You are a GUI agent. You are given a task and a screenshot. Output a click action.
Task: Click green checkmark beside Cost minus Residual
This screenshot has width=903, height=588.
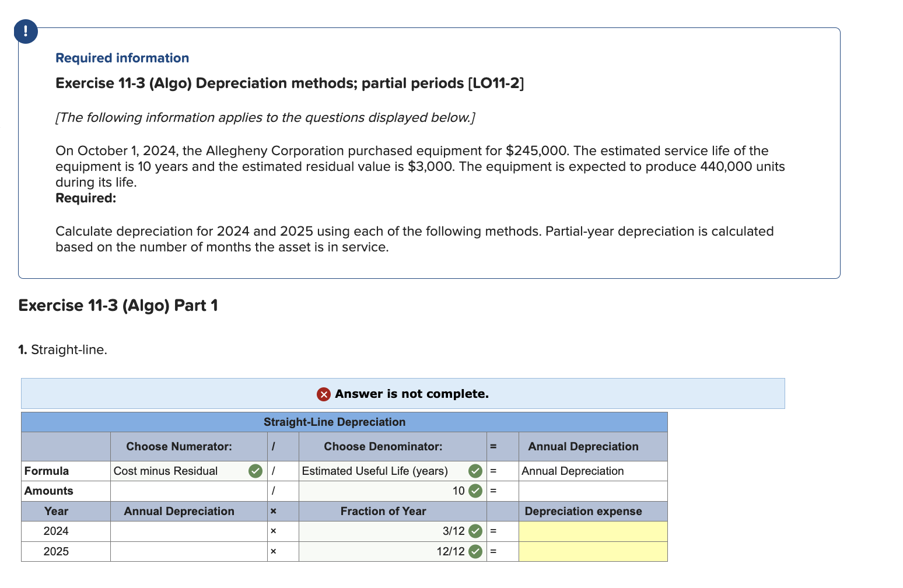[256, 471]
